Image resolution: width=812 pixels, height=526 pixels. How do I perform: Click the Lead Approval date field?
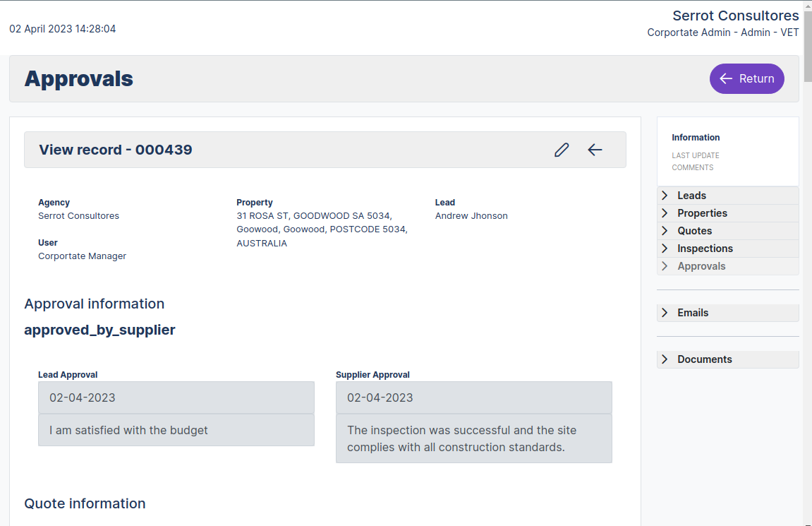pos(176,397)
